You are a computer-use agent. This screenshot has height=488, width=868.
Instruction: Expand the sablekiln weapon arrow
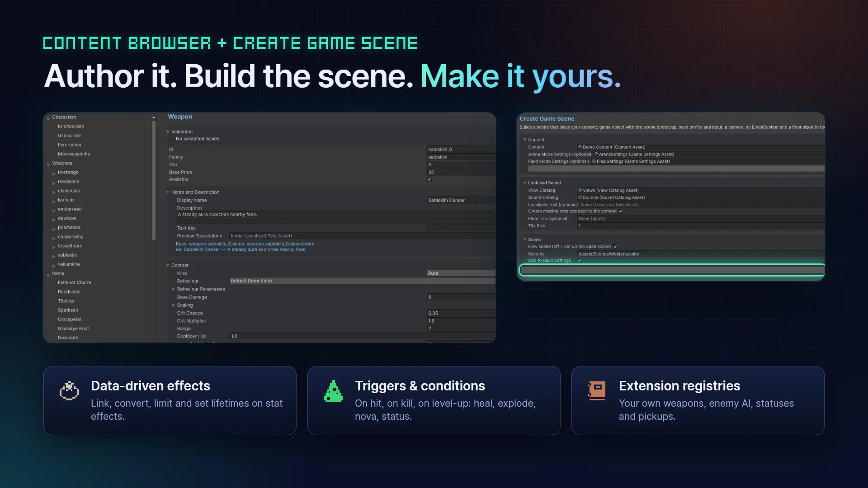(x=54, y=256)
